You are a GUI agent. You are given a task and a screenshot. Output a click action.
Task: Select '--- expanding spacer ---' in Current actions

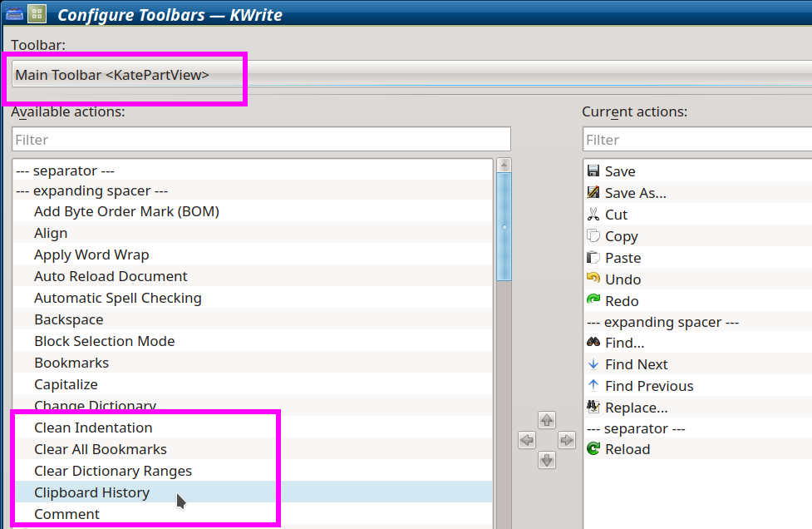pos(663,322)
